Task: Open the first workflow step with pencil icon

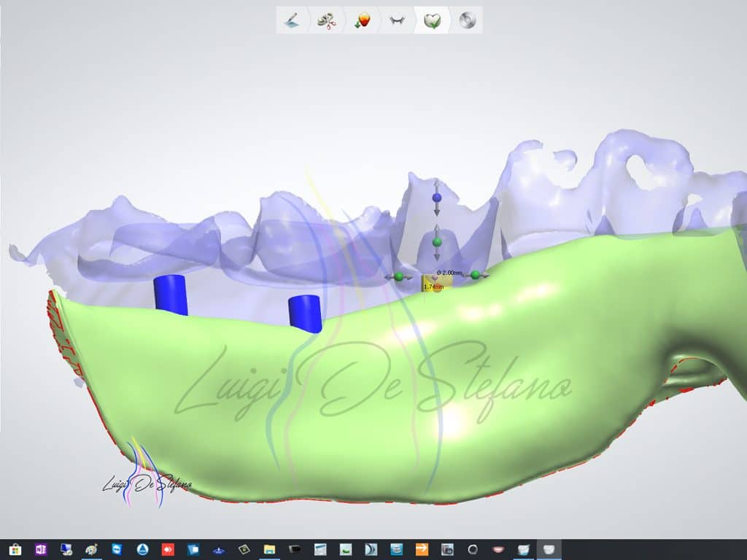Action: (x=290, y=20)
